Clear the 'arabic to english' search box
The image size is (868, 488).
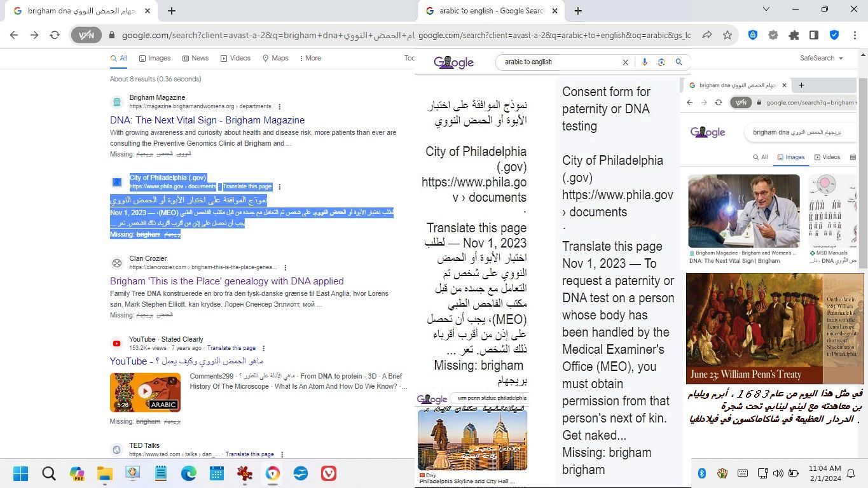tap(625, 62)
